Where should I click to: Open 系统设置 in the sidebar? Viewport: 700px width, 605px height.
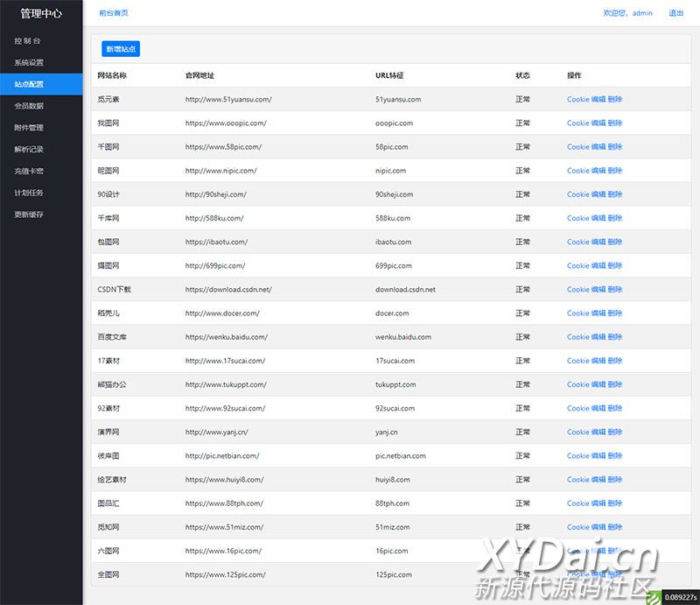click(29, 62)
